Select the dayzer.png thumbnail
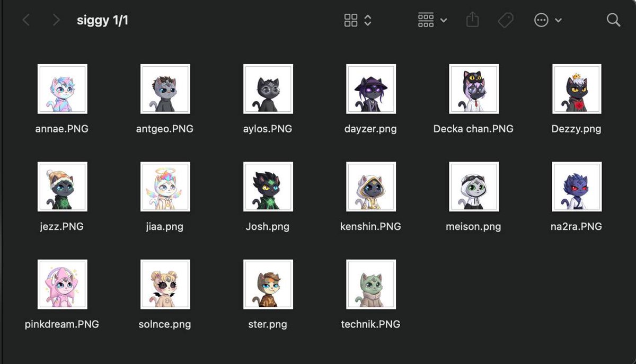 point(371,89)
